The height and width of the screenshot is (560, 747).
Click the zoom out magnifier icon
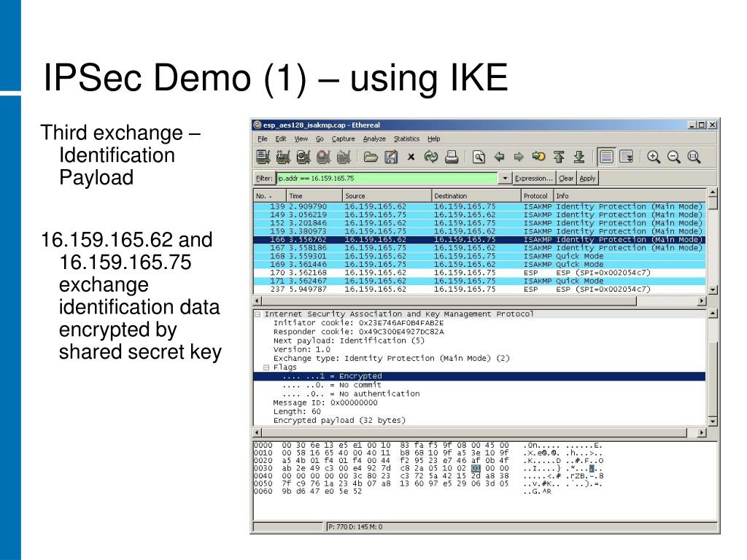[x=673, y=157]
